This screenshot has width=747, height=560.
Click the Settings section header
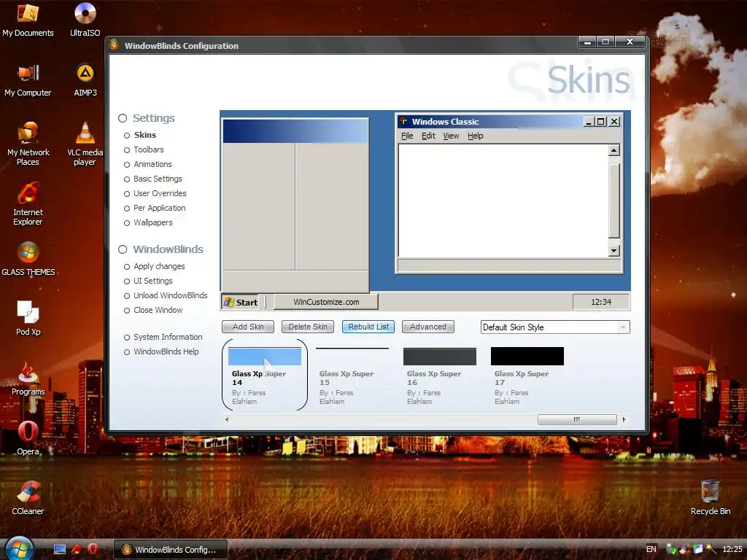pyautogui.click(x=153, y=117)
